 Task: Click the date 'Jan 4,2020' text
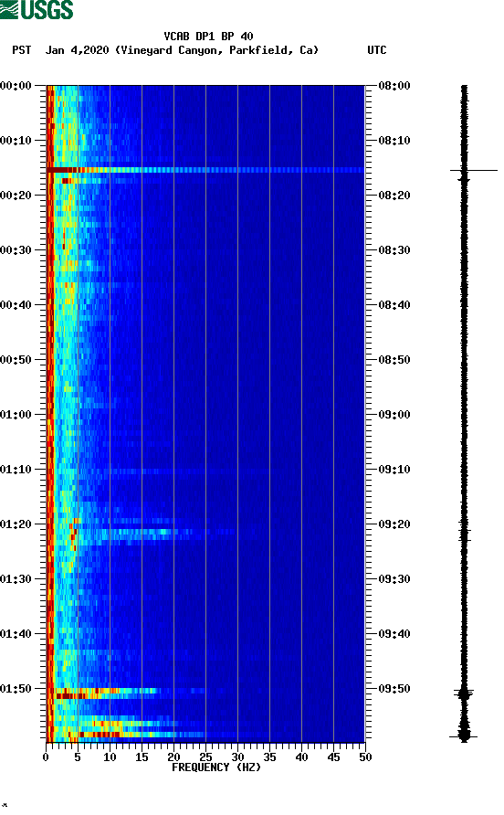point(77,50)
